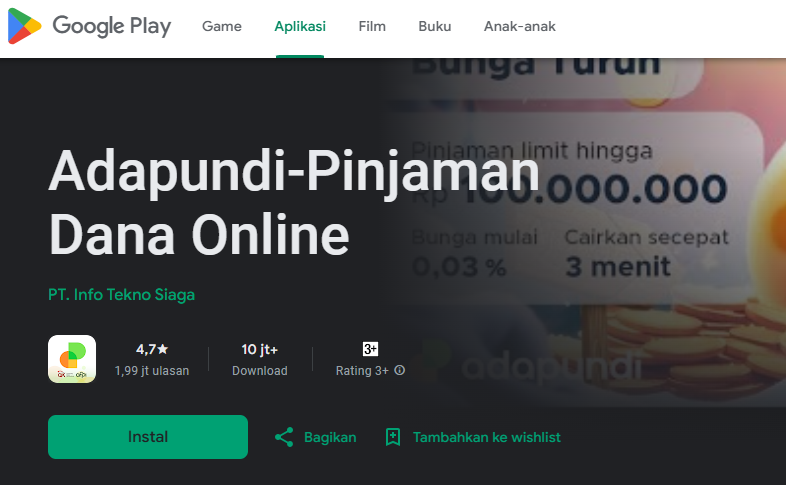Image resolution: width=786 pixels, height=485 pixels.
Task: Open the Adapundi app icon
Action: click(72, 359)
